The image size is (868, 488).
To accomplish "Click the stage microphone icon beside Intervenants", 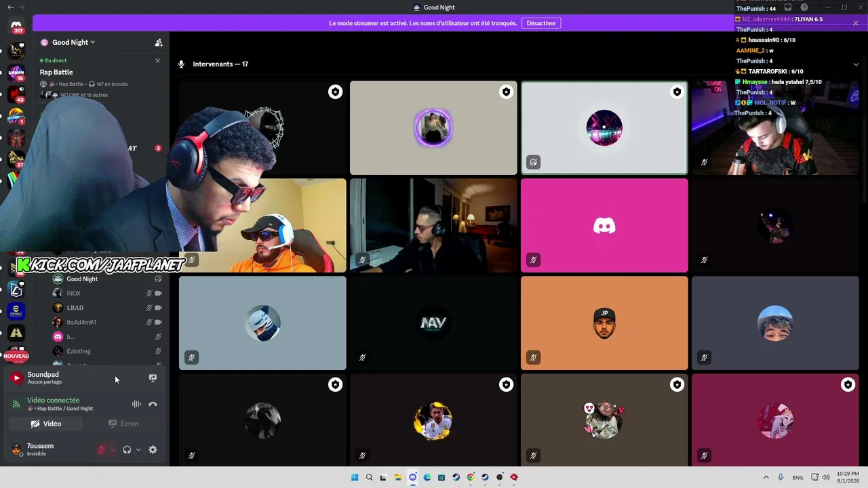I will 181,64.
